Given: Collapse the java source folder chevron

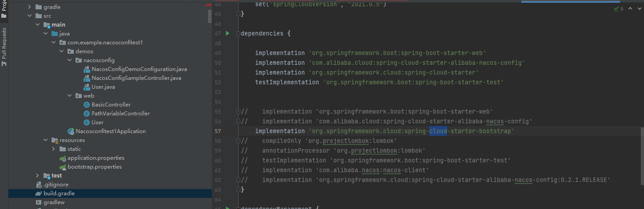Looking at the screenshot, I should point(46,34).
